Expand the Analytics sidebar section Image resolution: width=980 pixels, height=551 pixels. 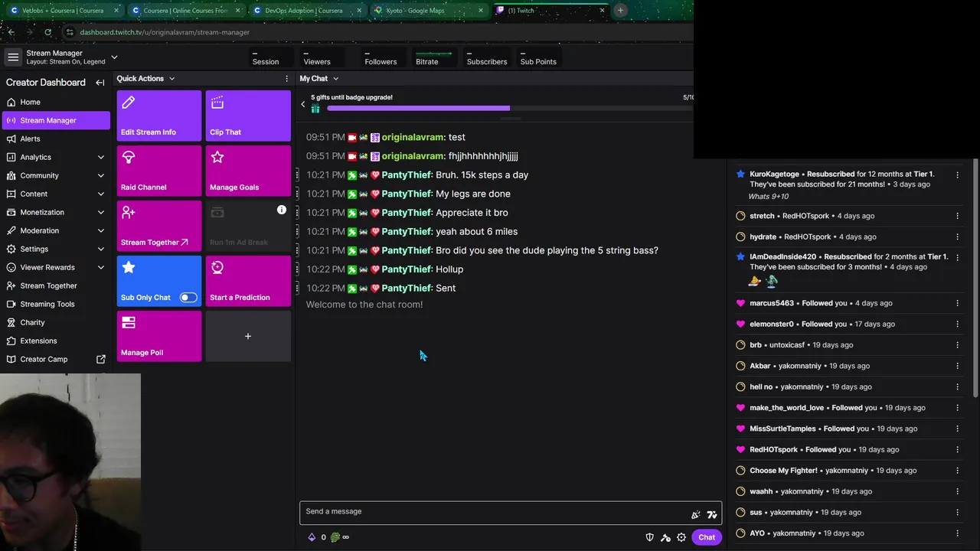[101, 157]
